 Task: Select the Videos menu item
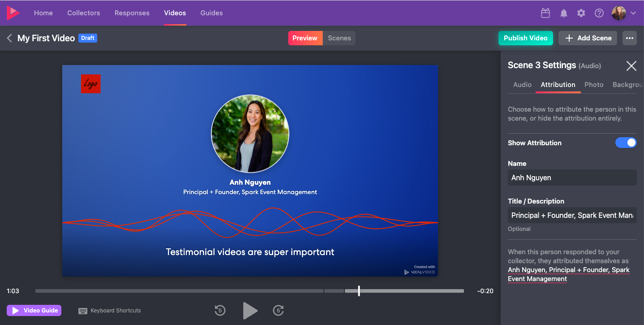(175, 13)
